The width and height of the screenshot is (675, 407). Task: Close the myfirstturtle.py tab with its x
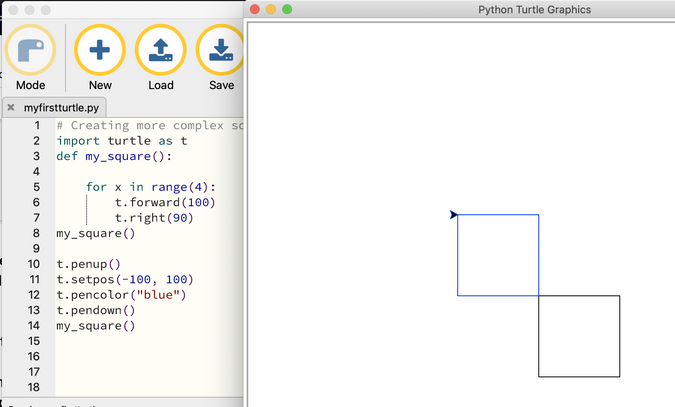tap(11, 107)
